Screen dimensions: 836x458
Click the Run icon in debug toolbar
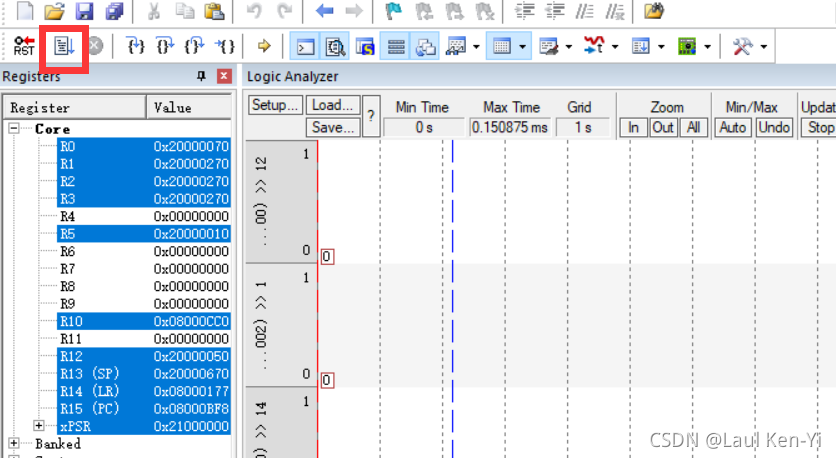(63, 46)
